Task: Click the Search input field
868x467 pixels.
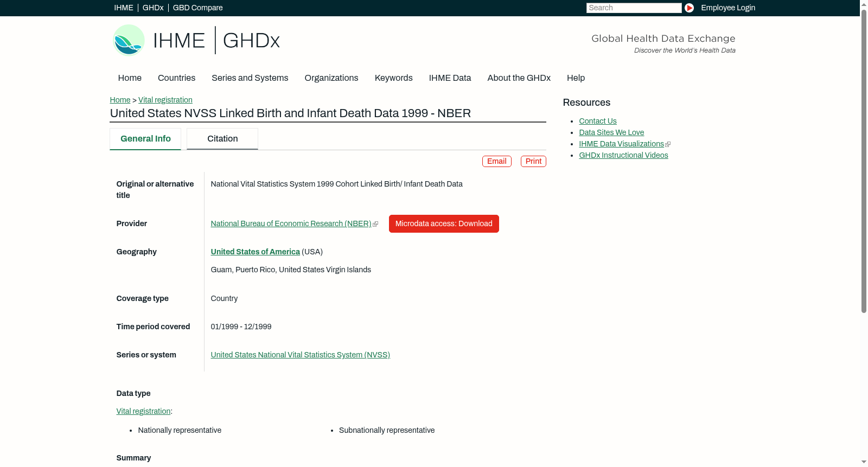Action: coord(634,8)
